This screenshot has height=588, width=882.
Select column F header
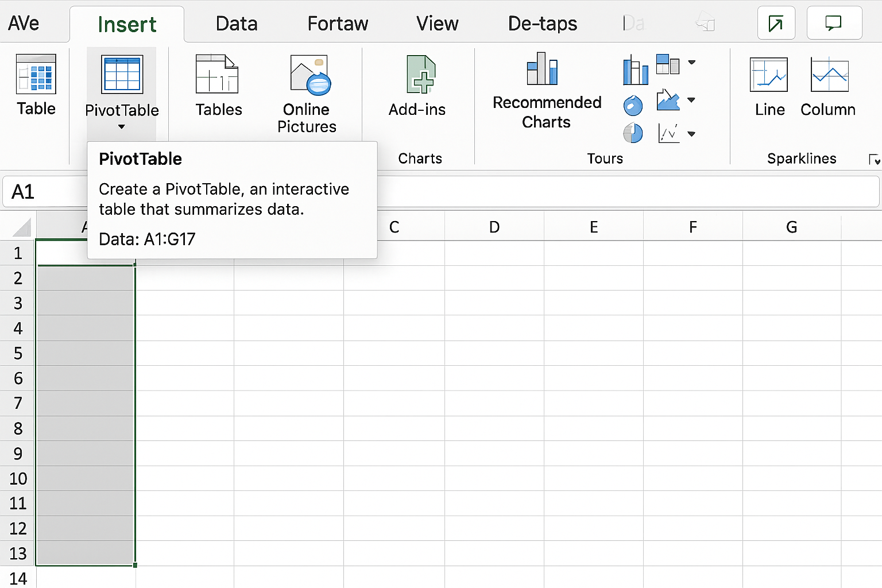point(693,227)
